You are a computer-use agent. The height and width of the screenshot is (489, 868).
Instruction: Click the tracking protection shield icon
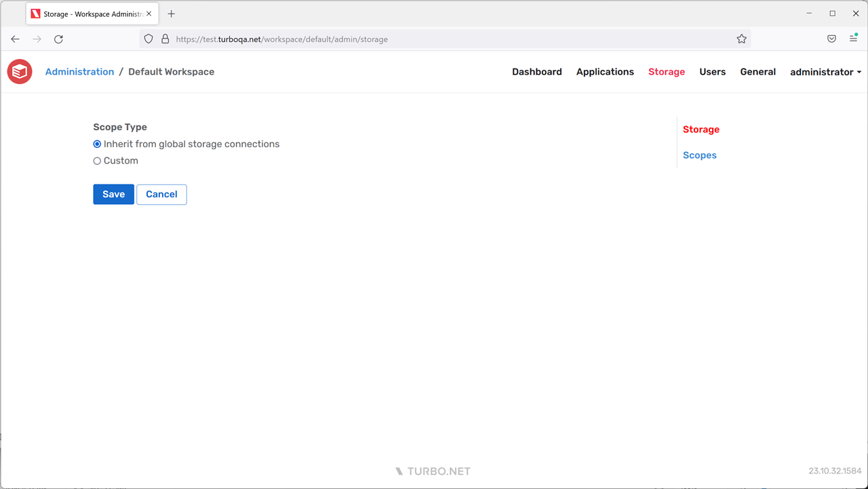(149, 39)
